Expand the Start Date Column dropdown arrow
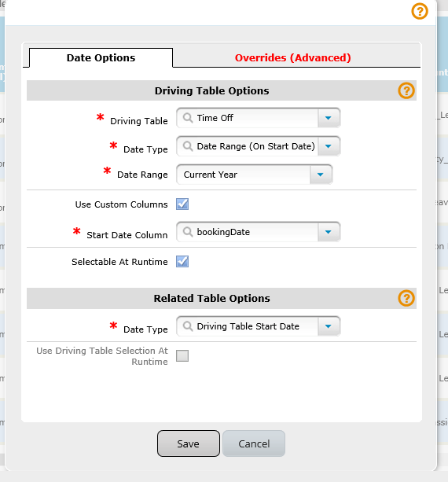Screen dimensions: 448x482 (x=329, y=232)
